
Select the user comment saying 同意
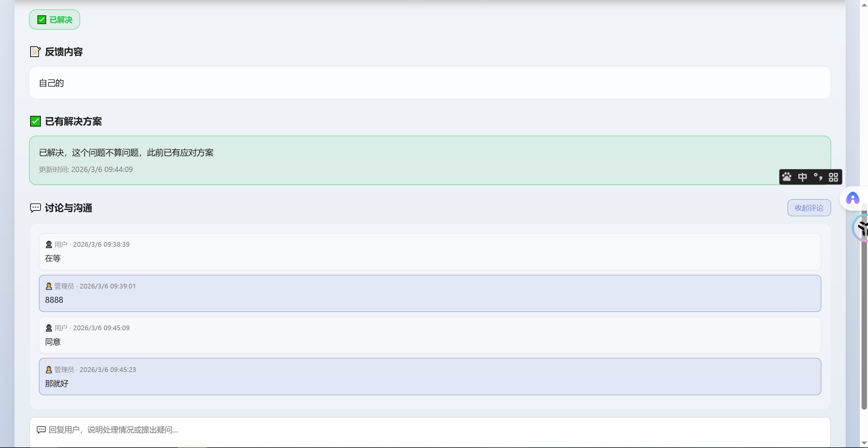[53, 342]
